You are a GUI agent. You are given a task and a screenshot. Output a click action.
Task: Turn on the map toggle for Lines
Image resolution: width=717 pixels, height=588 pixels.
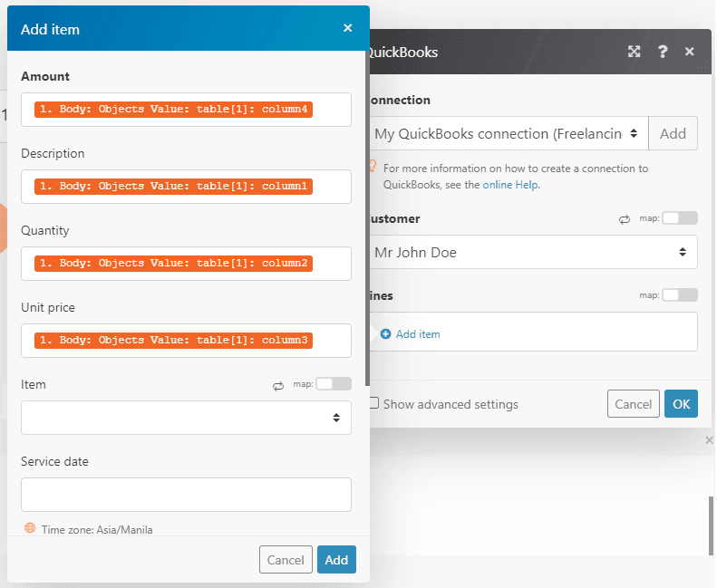point(680,295)
